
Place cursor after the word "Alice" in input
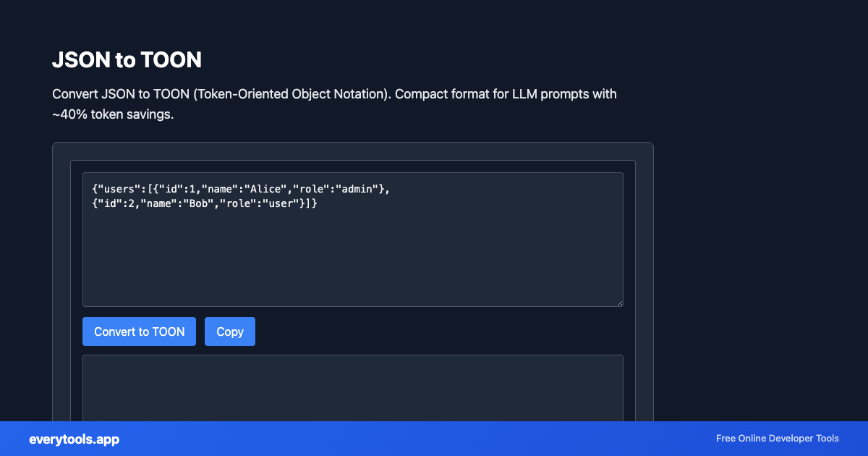tap(281, 188)
